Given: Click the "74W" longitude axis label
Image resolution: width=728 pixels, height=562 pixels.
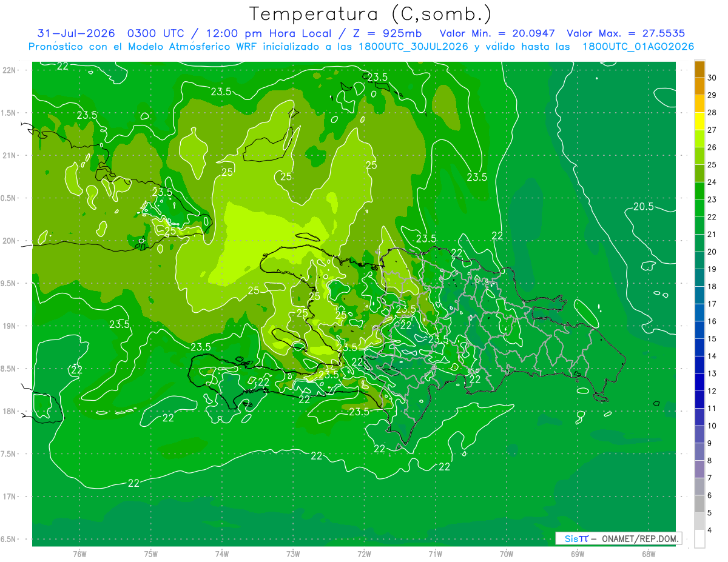Looking at the screenshot, I should coord(222,555).
